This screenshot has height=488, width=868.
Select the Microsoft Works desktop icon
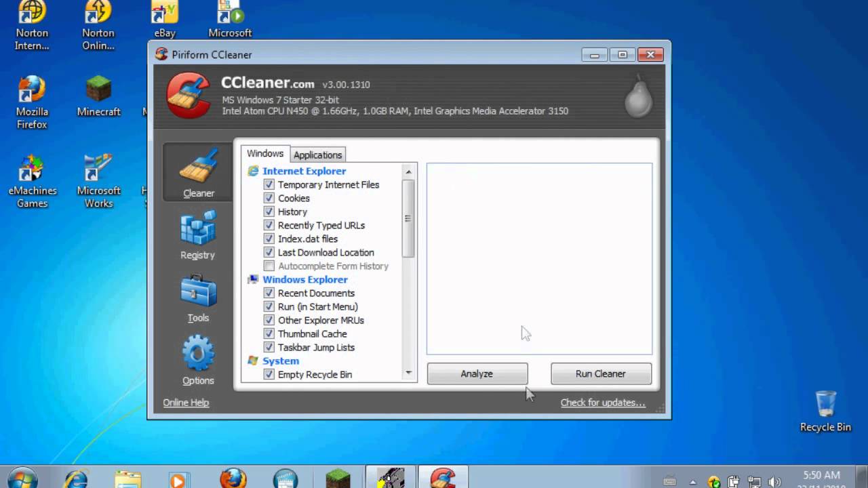(98, 181)
